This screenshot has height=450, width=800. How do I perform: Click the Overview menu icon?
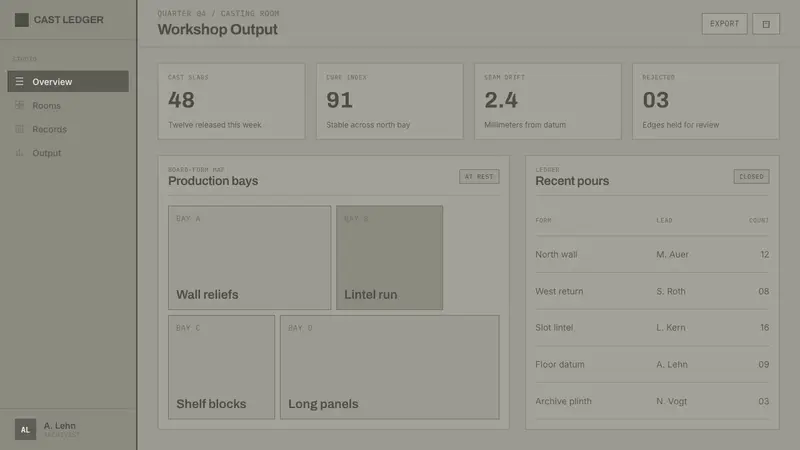point(19,82)
